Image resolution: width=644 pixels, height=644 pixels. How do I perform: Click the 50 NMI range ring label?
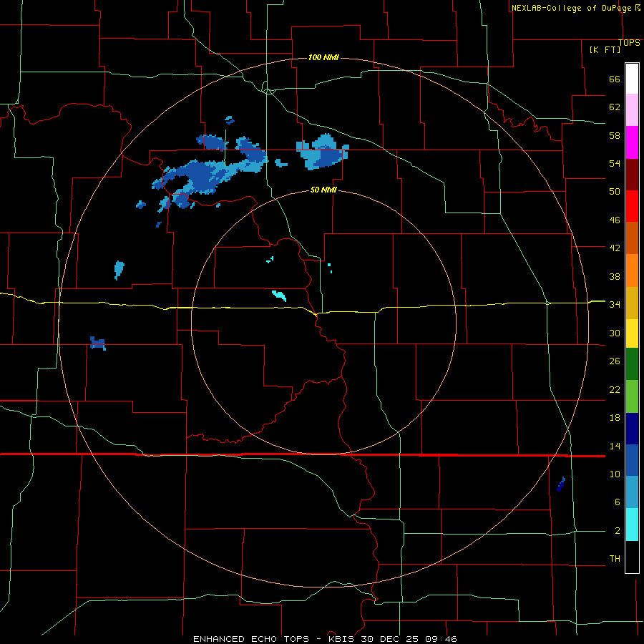323,190
